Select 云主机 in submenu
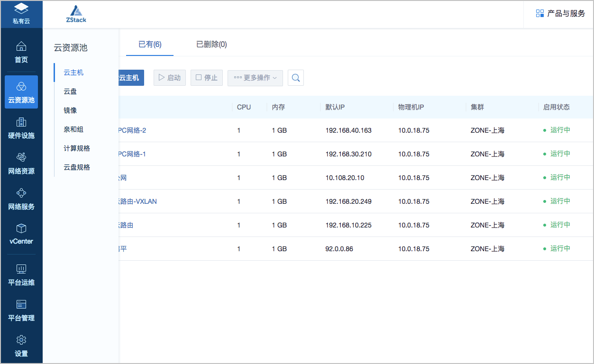This screenshot has width=594, height=364. coord(73,73)
